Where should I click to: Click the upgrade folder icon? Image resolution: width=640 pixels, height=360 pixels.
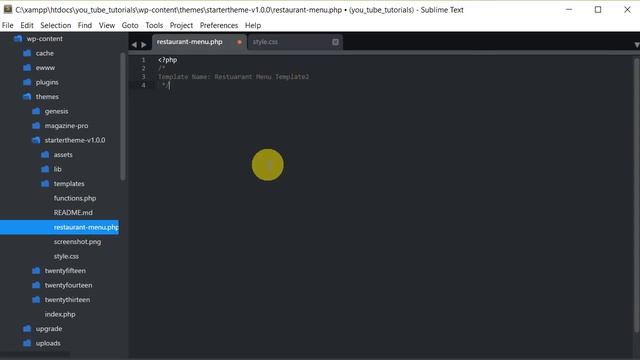point(27,329)
